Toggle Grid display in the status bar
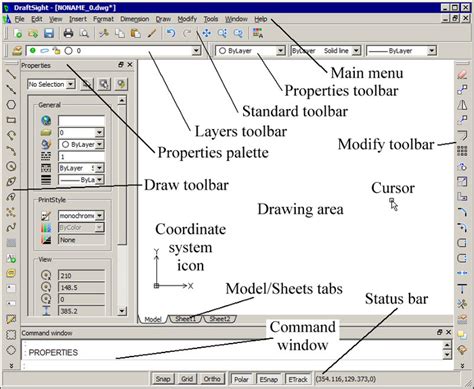 coord(187,379)
